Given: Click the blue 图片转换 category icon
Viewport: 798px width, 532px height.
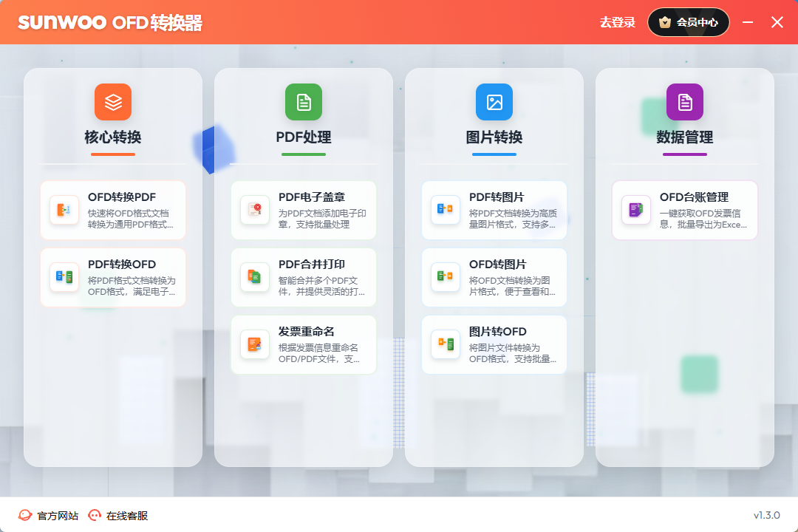Looking at the screenshot, I should (x=494, y=102).
